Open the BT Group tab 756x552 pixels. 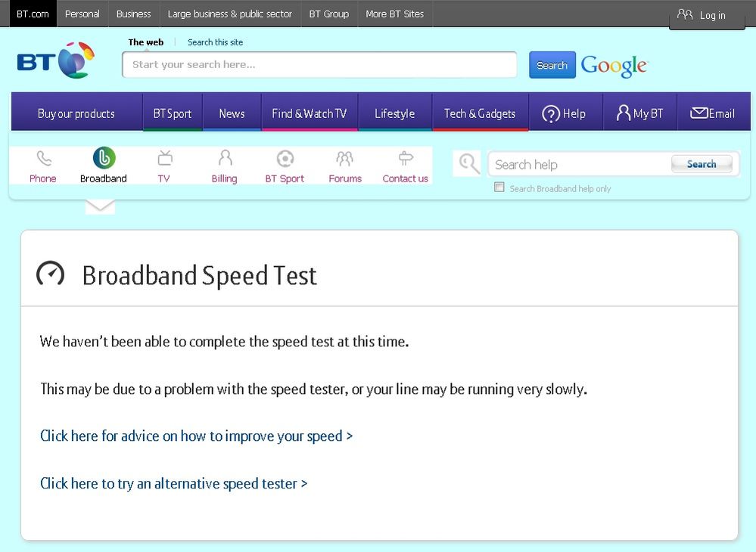click(329, 14)
